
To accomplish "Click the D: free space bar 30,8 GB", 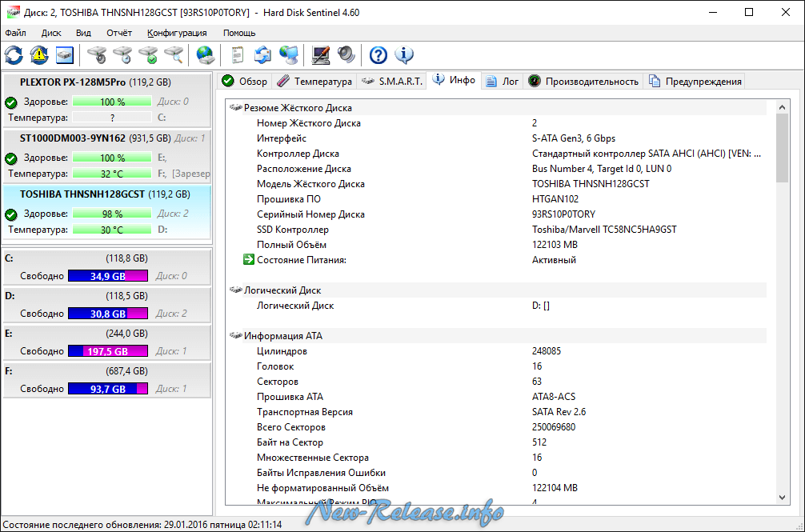I will (108, 314).
